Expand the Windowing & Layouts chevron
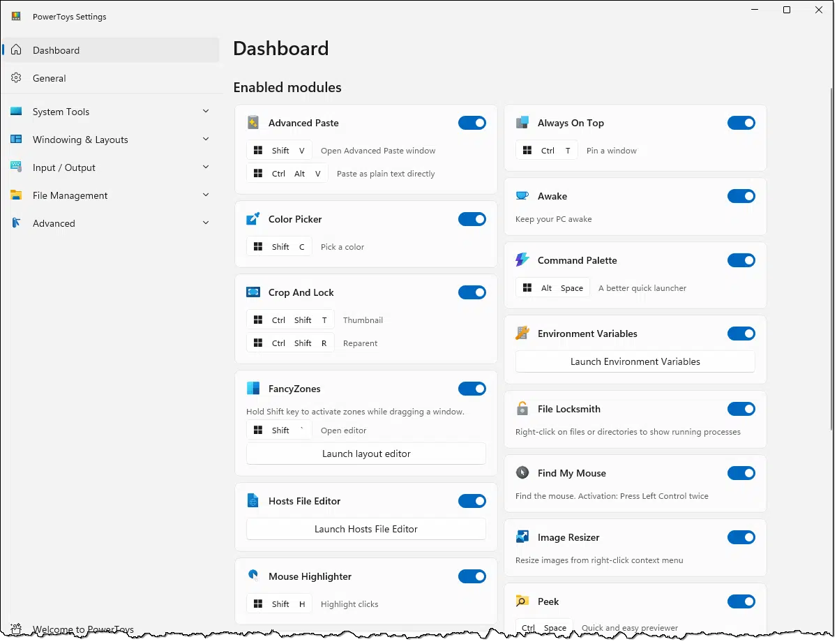837x644 pixels. click(x=206, y=140)
